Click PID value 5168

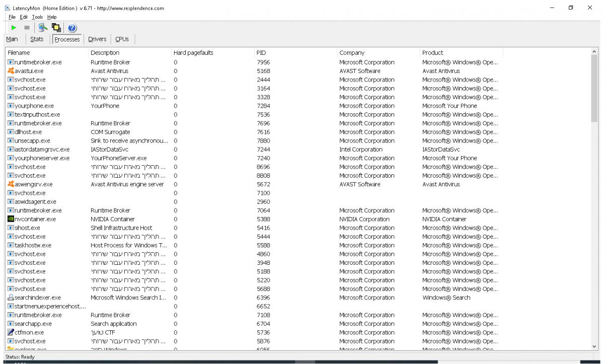coord(263,71)
